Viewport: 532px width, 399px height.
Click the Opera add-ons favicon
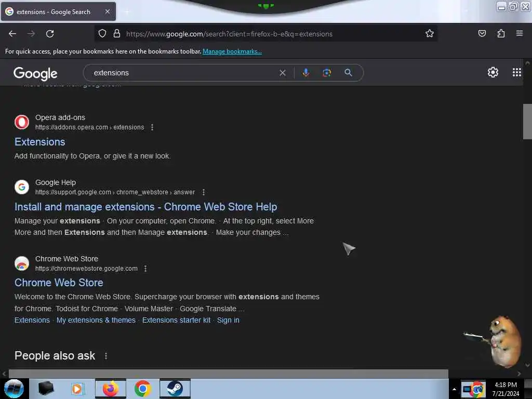(22, 122)
